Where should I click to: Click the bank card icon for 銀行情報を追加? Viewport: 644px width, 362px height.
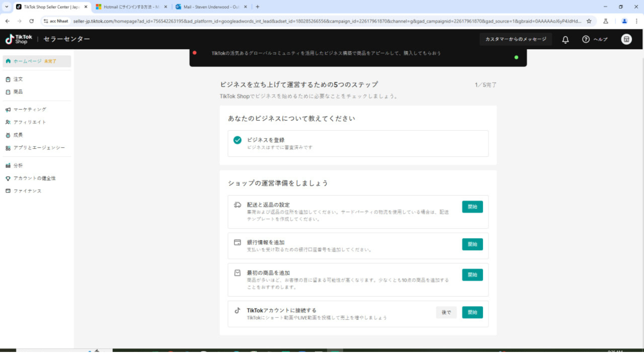click(237, 242)
